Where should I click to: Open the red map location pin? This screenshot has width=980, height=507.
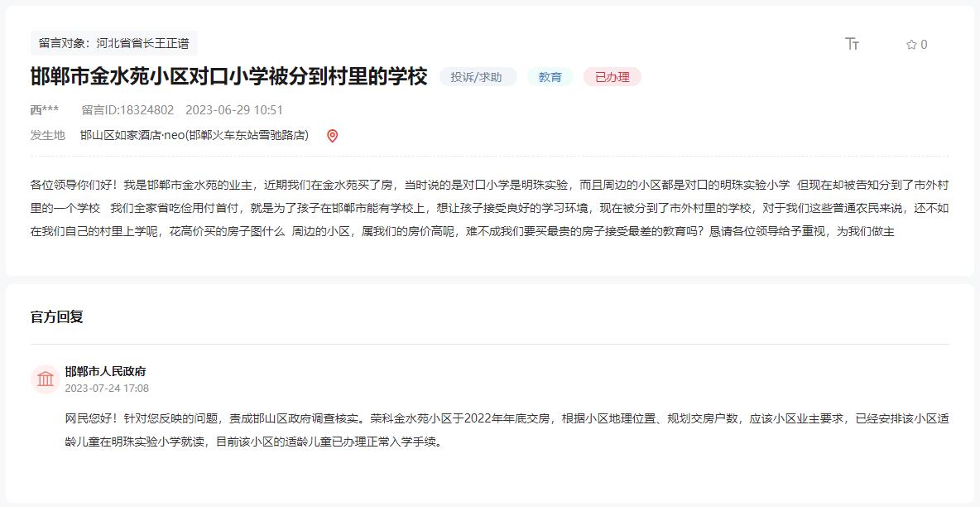pyautogui.click(x=333, y=136)
